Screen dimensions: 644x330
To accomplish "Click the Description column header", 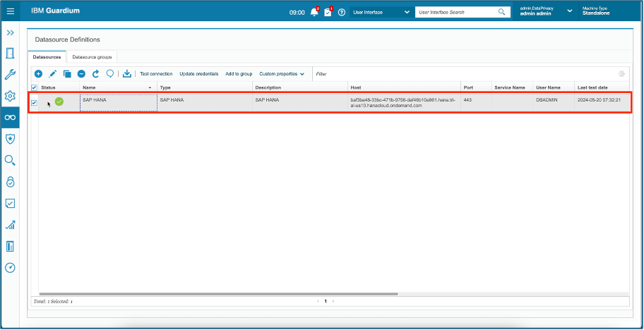I will point(300,87).
